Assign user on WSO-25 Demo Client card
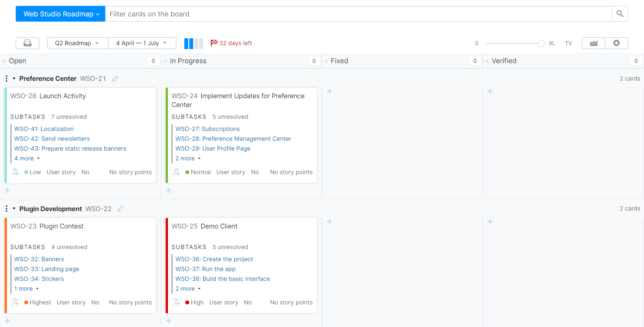 [x=176, y=302]
